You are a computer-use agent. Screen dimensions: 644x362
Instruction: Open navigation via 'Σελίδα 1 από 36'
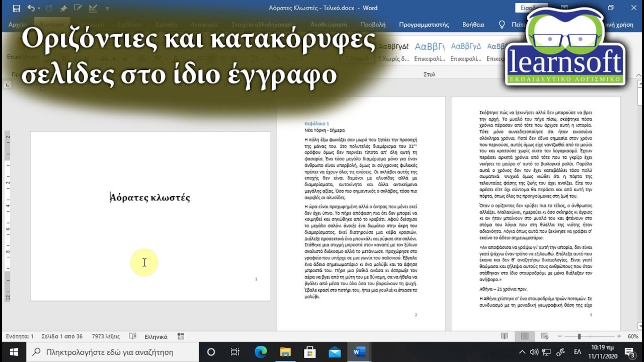pos(62,336)
